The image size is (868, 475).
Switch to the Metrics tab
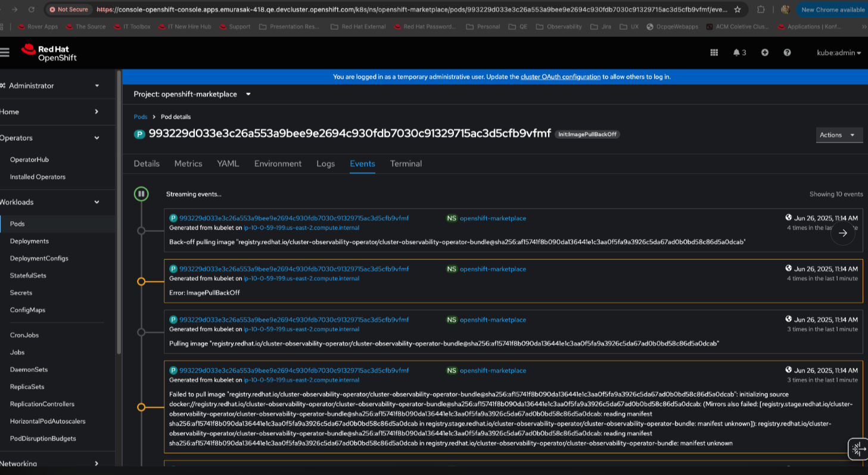tap(188, 163)
